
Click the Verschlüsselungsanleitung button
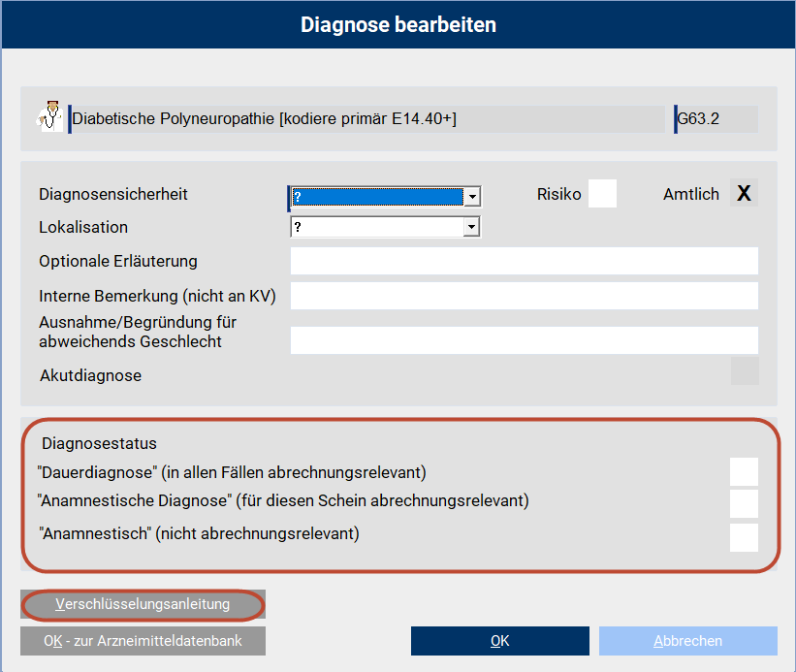click(142, 604)
